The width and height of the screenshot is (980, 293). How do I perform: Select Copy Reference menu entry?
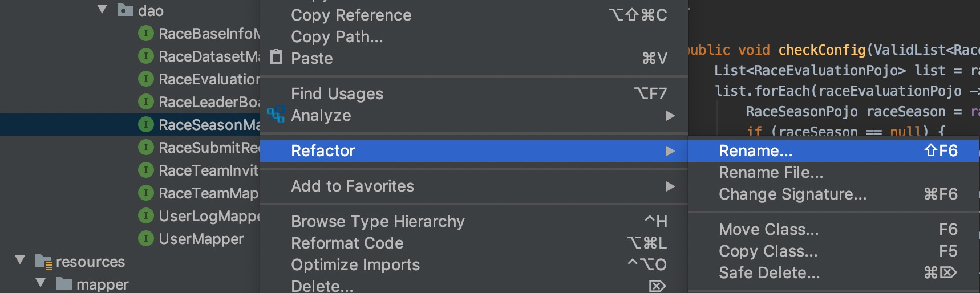click(351, 15)
